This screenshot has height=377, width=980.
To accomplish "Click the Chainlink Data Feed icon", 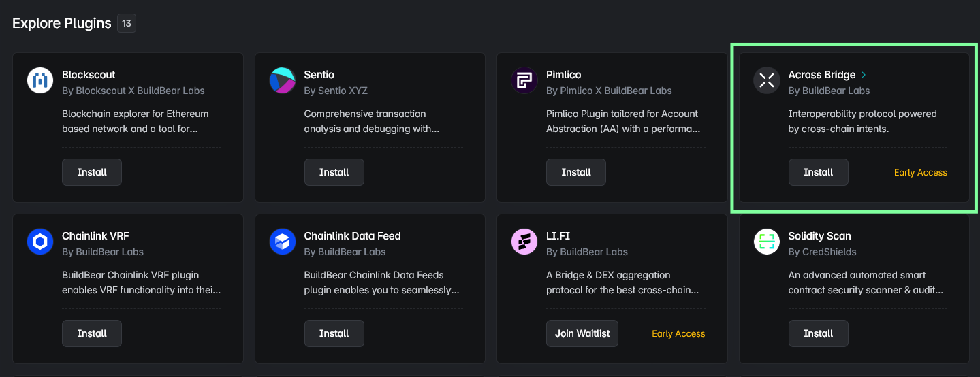I will pos(283,242).
